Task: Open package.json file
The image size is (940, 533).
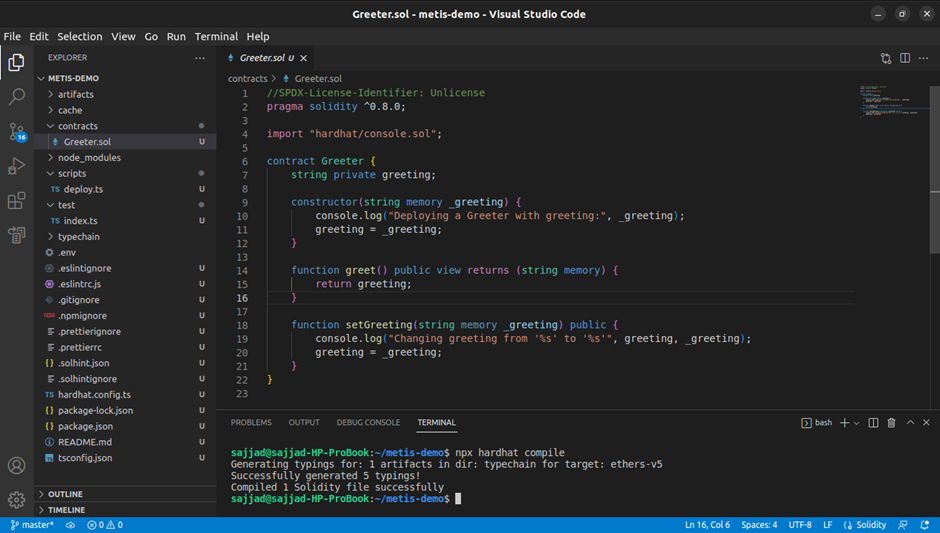Action: click(125, 426)
